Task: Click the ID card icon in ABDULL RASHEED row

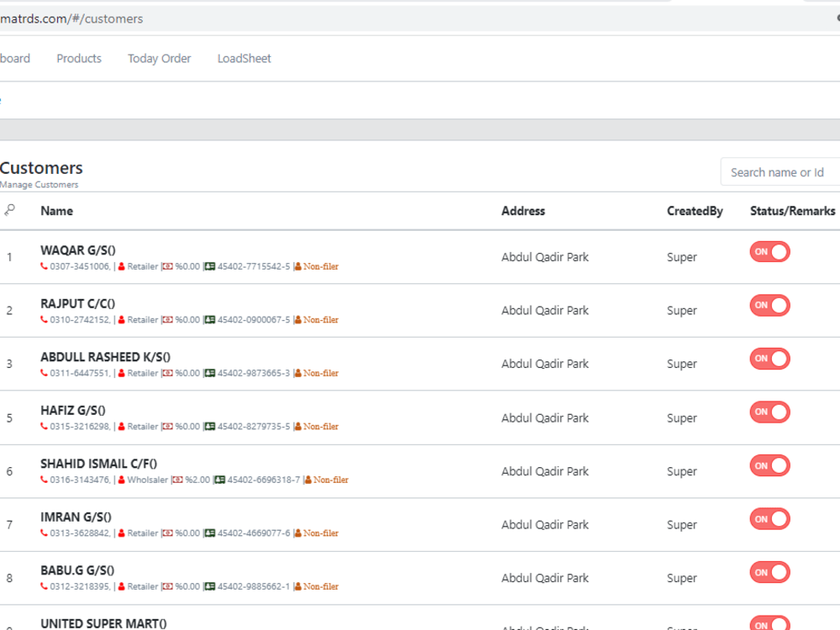Action: (x=210, y=374)
